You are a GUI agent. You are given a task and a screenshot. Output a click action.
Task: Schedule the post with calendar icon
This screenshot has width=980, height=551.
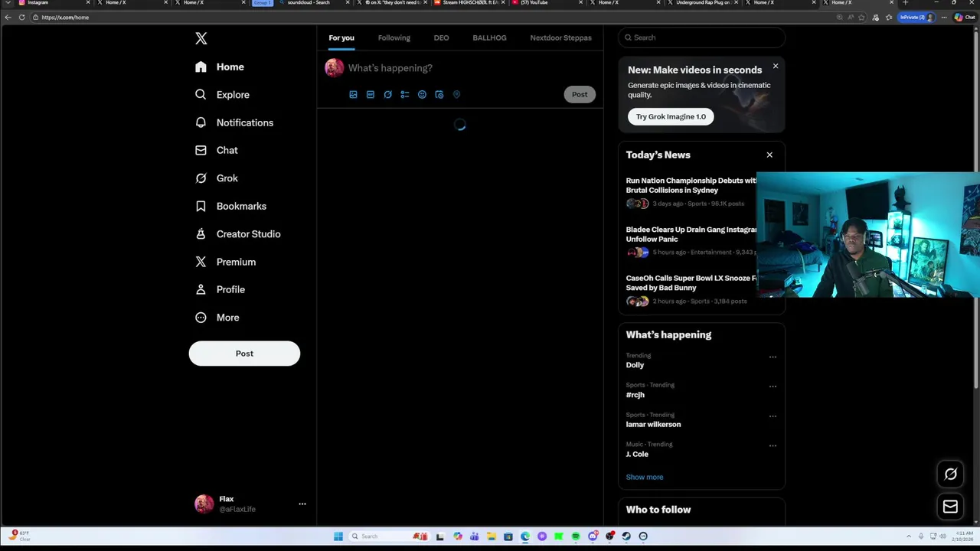pyautogui.click(x=439, y=95)
